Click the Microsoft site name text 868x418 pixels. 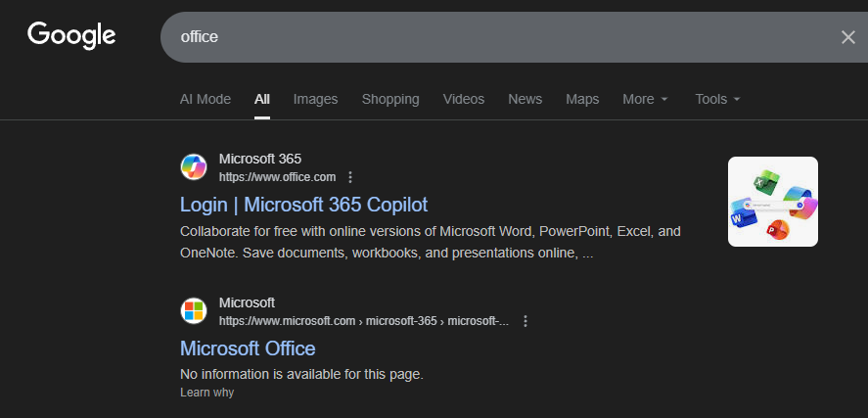pyautogui.click(x=247, y=302)
